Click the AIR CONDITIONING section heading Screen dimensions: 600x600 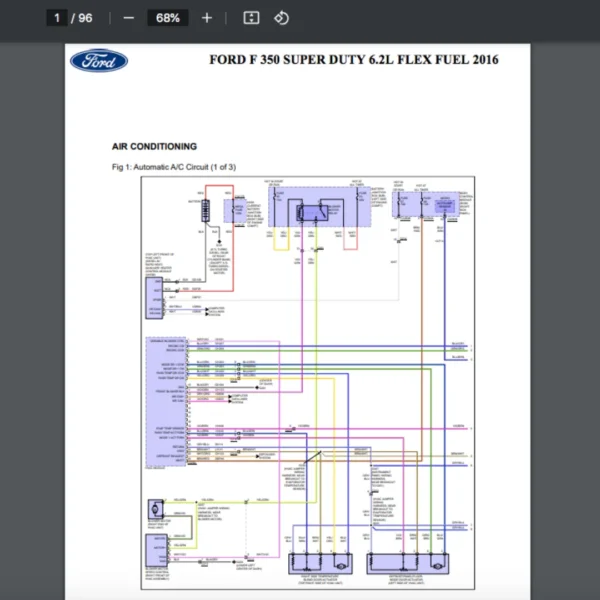(x=154, y=147)
